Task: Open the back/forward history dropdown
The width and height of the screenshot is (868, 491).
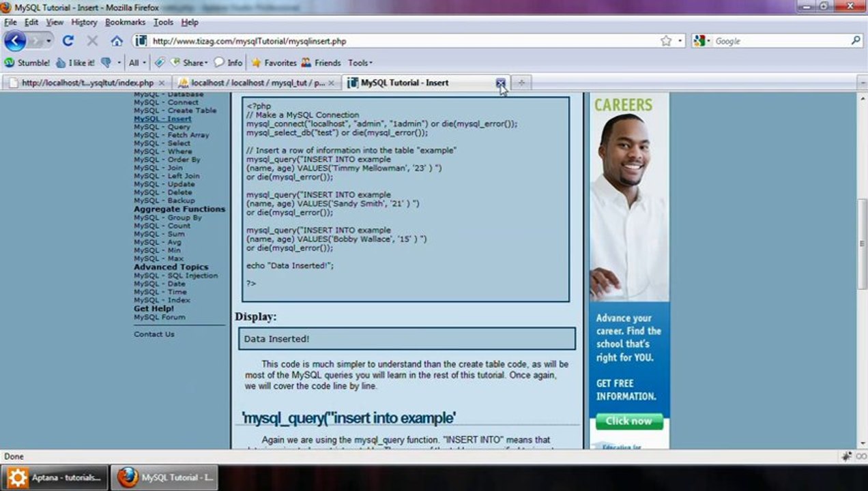Action: coord(48,41)
